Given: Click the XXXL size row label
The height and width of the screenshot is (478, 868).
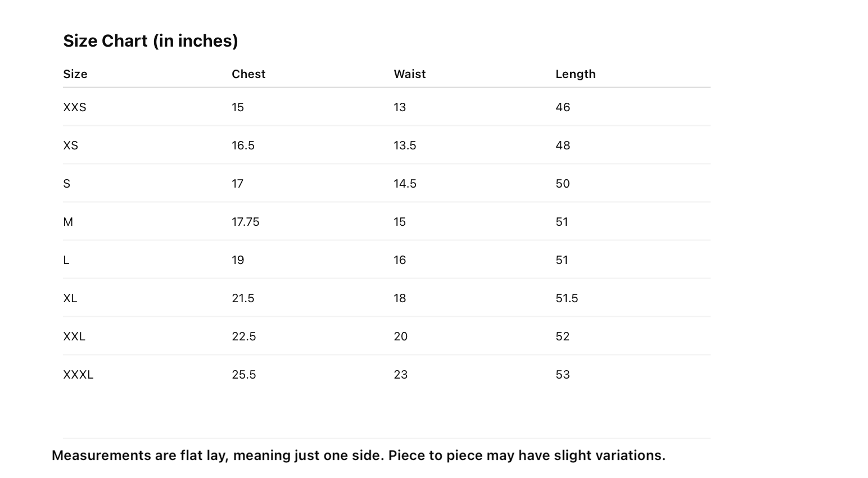Looking at the screenshot, I should tap(78, 375).
